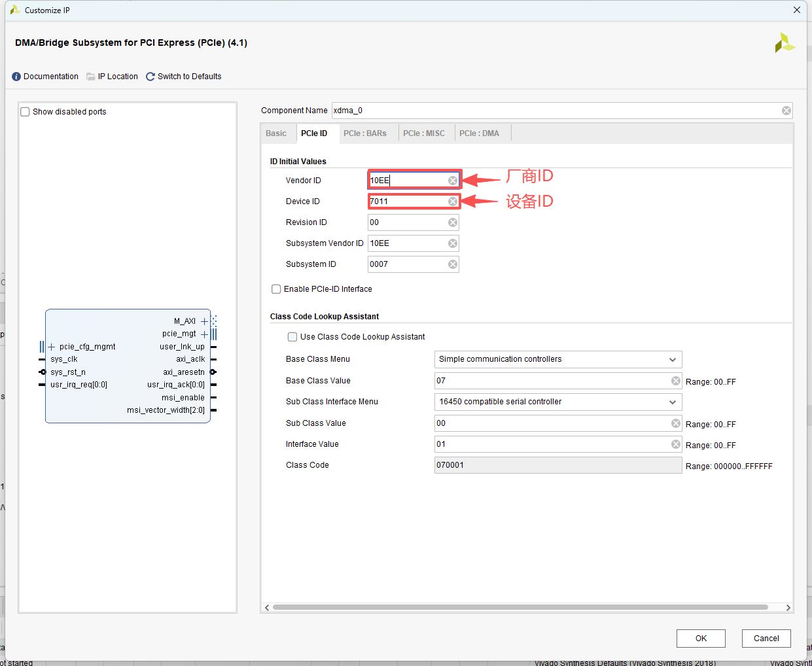Clear the Interface Value field
Screen dimensions: 812x666
click(676, 444)
